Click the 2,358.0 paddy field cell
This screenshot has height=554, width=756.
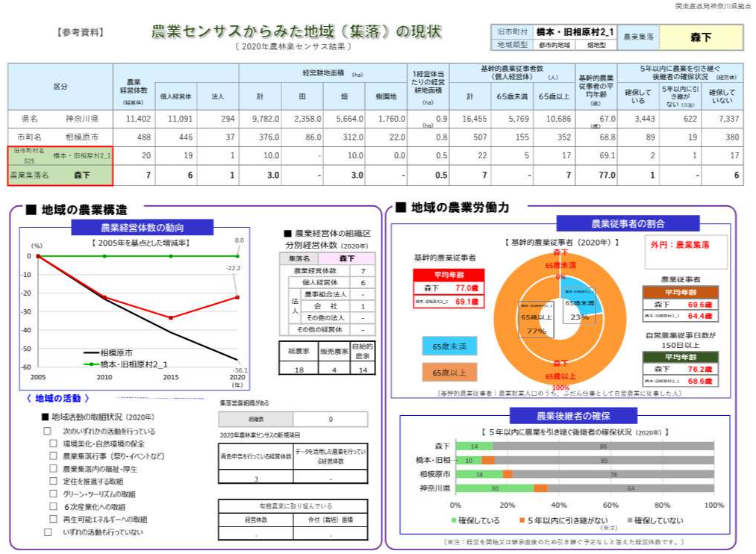point(302,119)
